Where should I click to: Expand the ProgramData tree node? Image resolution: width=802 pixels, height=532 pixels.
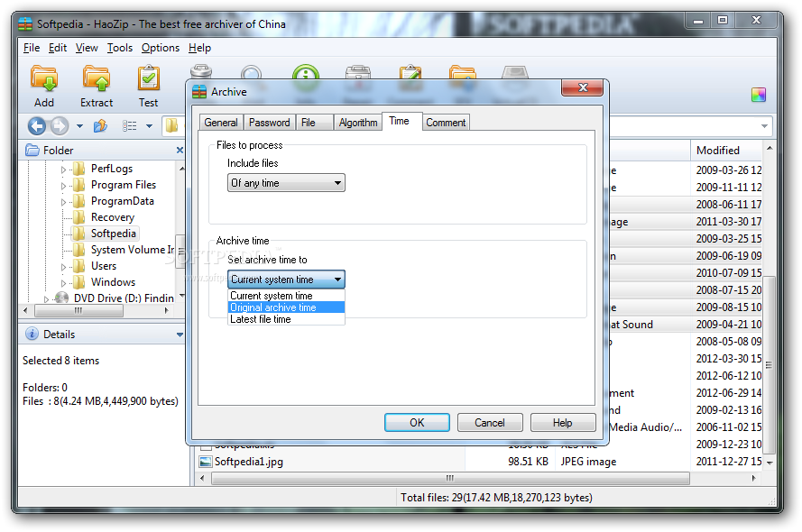63,202
